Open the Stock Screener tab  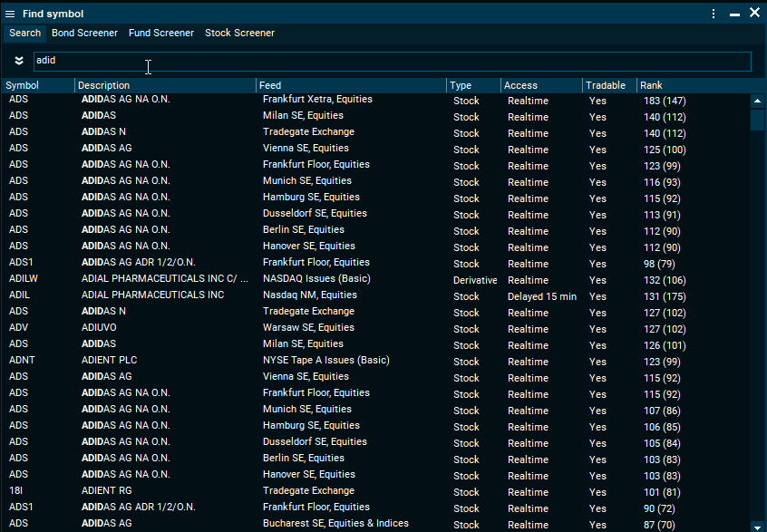click(239, 33)
